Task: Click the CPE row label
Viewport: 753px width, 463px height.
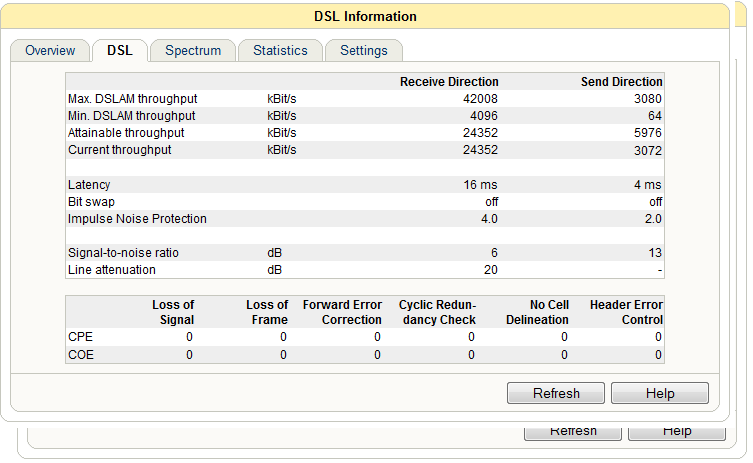Action: point(80,337)
